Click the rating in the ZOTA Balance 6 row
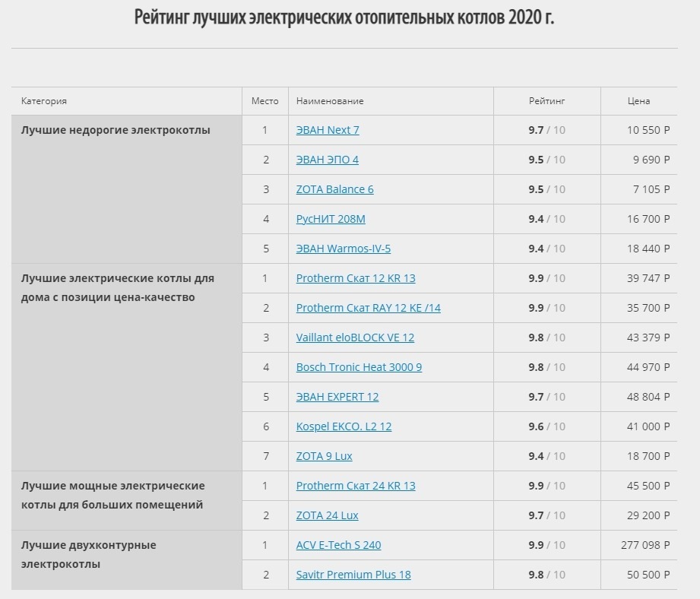700x599 pixels. [x=547, y=189]
